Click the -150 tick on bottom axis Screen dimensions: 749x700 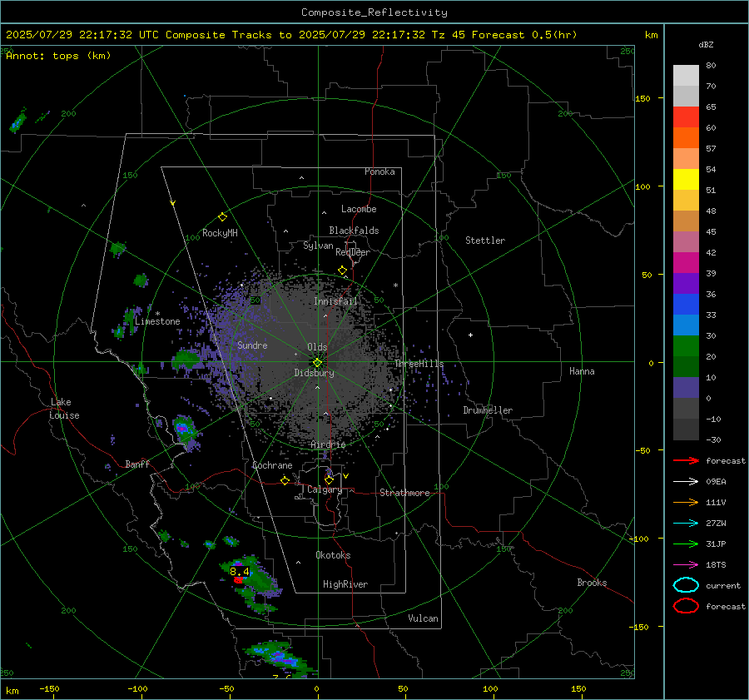click(x=49, y=688)
